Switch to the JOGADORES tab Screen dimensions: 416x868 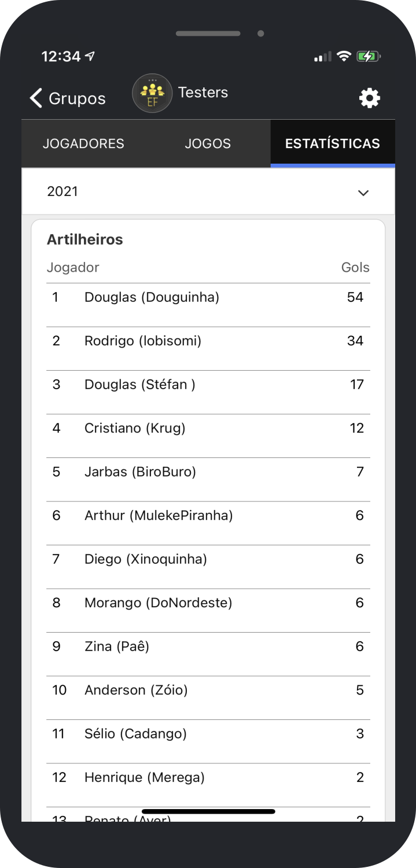(x=83, y=143)
